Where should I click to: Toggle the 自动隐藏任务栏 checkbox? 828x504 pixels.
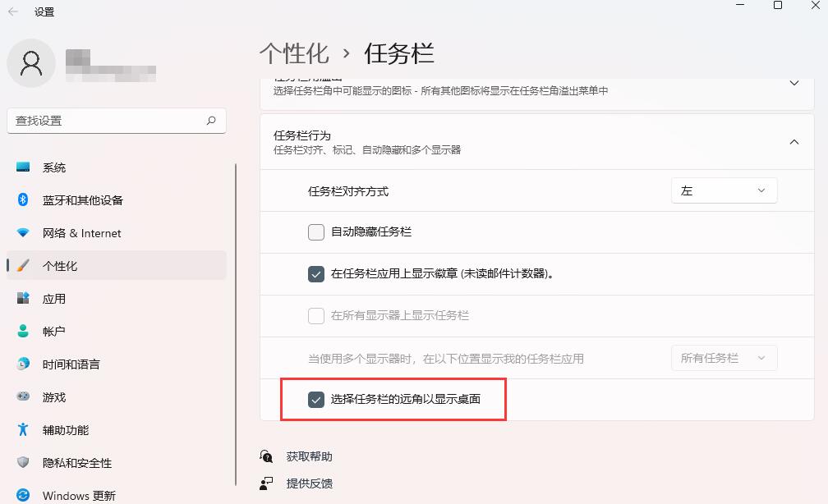(315, 232)
